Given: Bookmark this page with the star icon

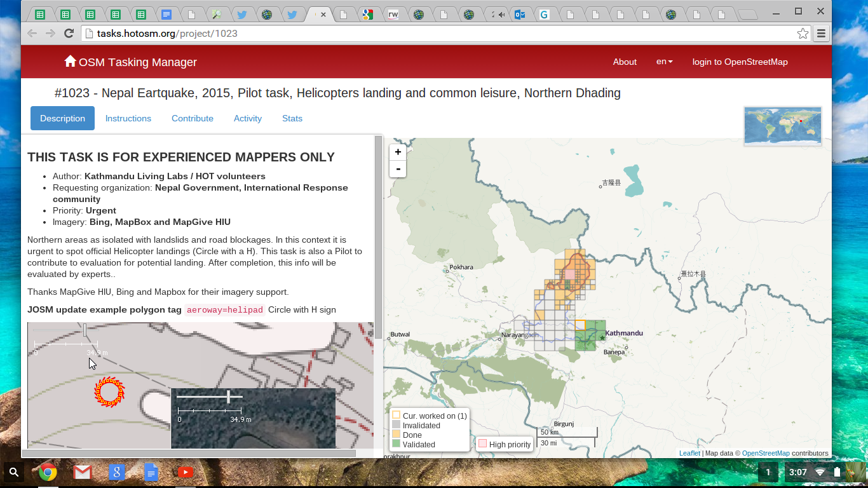Looking at the screenshot, I should click(803, 34).
